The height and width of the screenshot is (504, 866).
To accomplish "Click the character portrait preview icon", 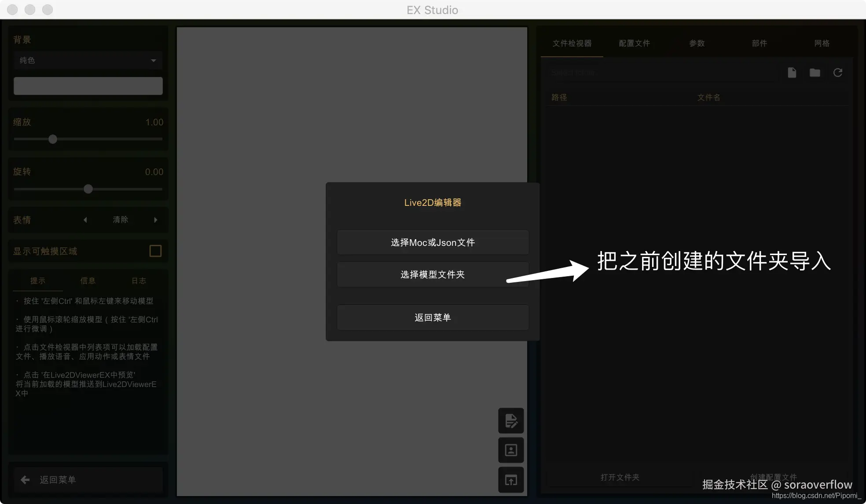I will (510, 450).
